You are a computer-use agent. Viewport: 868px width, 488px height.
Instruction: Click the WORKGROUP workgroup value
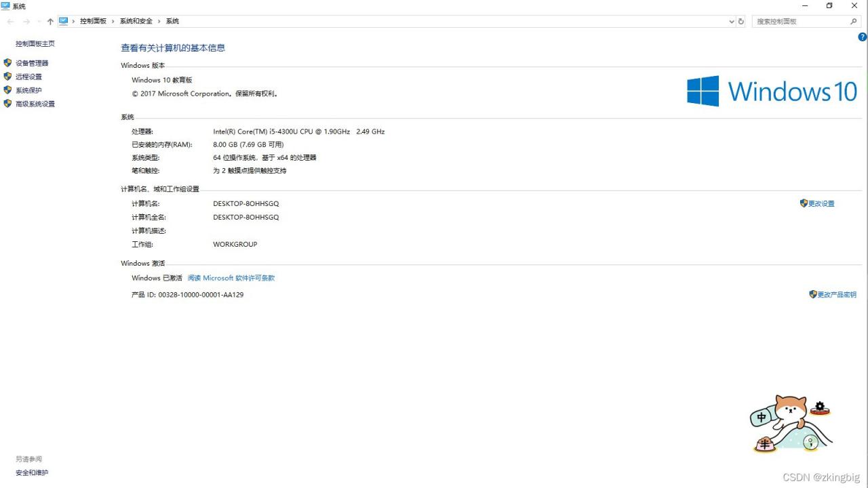pyautogui.click(x=235, y=244)
